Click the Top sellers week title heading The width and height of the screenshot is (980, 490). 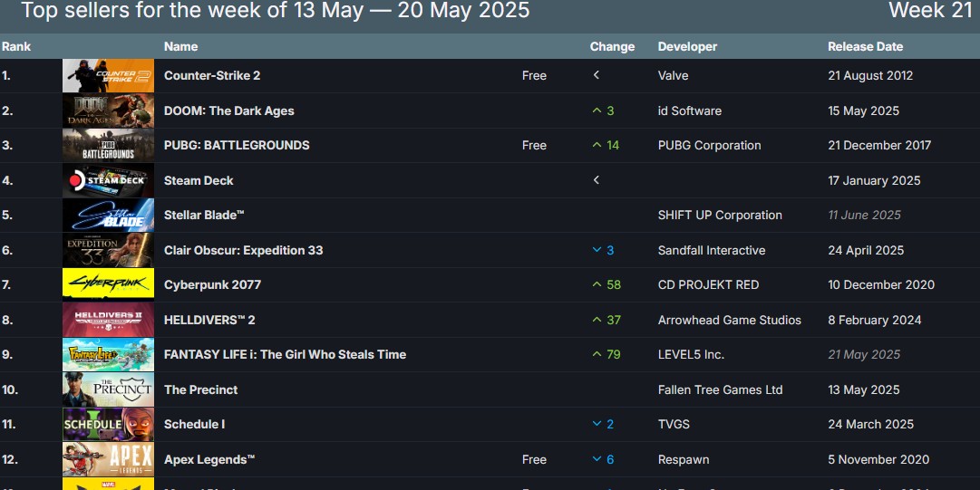click(x=275, y=10)
